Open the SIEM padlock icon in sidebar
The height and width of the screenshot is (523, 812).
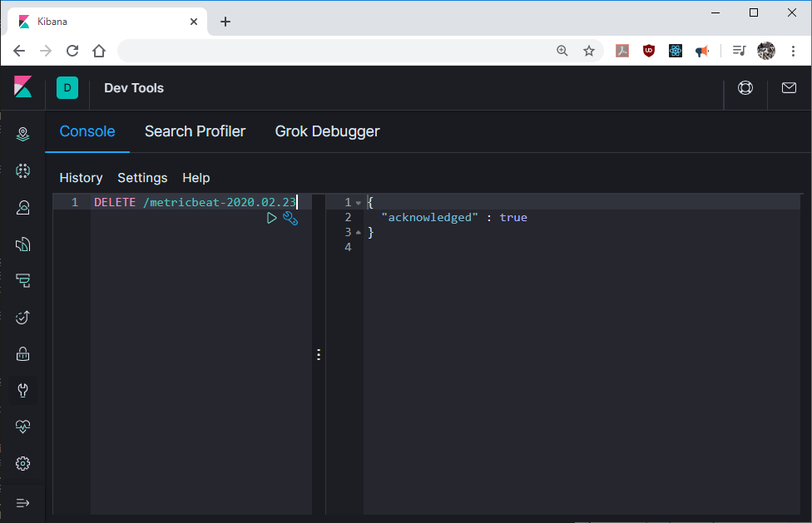tap(23, 353)
